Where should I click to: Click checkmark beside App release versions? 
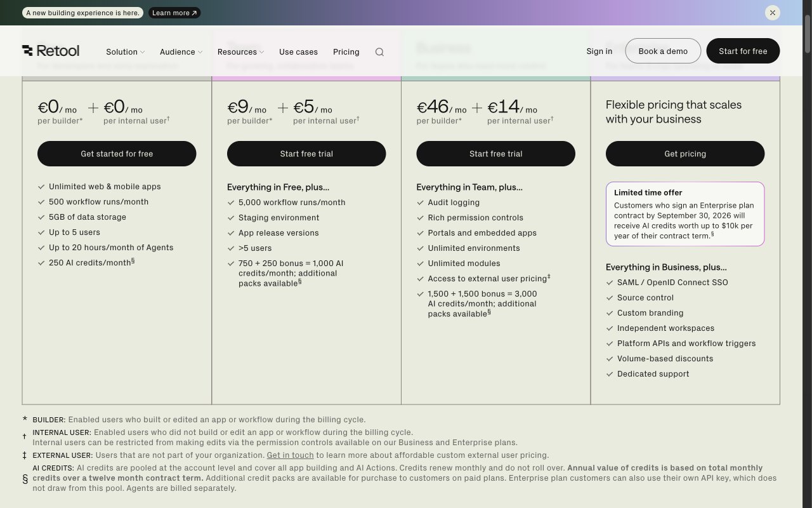(x=231, y=233)
